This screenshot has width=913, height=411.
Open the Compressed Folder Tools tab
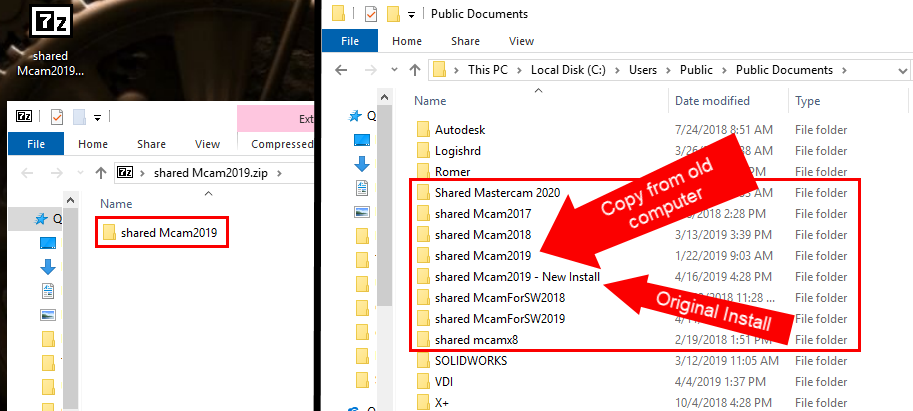point(282,144)
